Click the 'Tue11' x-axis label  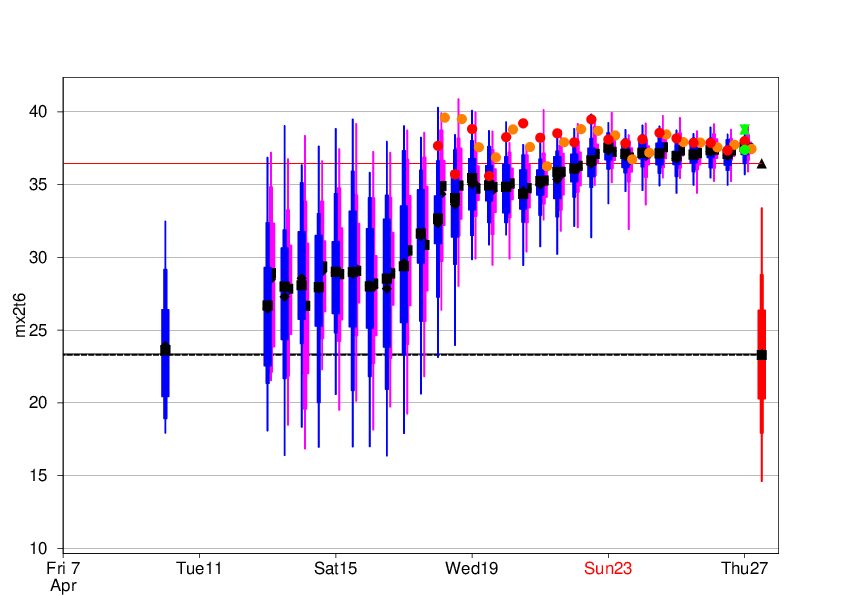199,568
